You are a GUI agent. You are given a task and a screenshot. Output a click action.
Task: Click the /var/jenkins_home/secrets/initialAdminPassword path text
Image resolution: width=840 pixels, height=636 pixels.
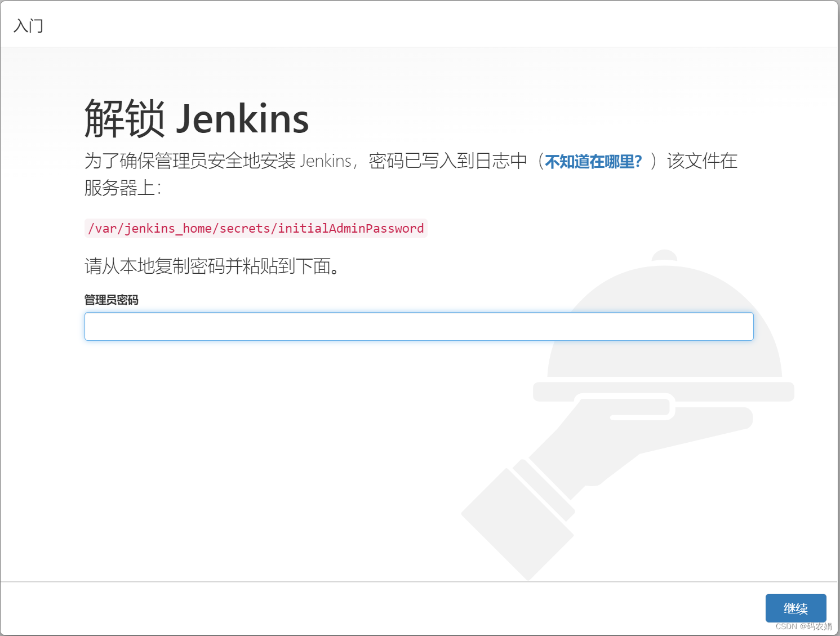click(x=256, y=228)
